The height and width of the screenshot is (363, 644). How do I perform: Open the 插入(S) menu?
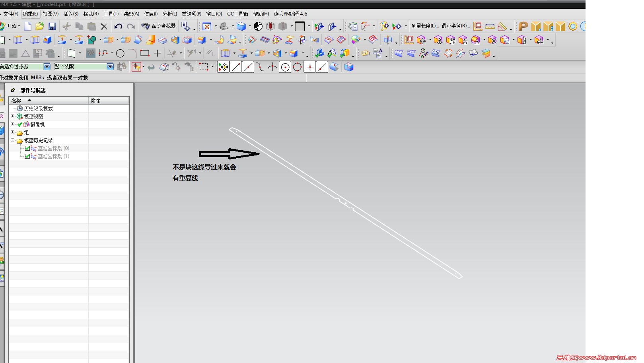pos(71,14)
